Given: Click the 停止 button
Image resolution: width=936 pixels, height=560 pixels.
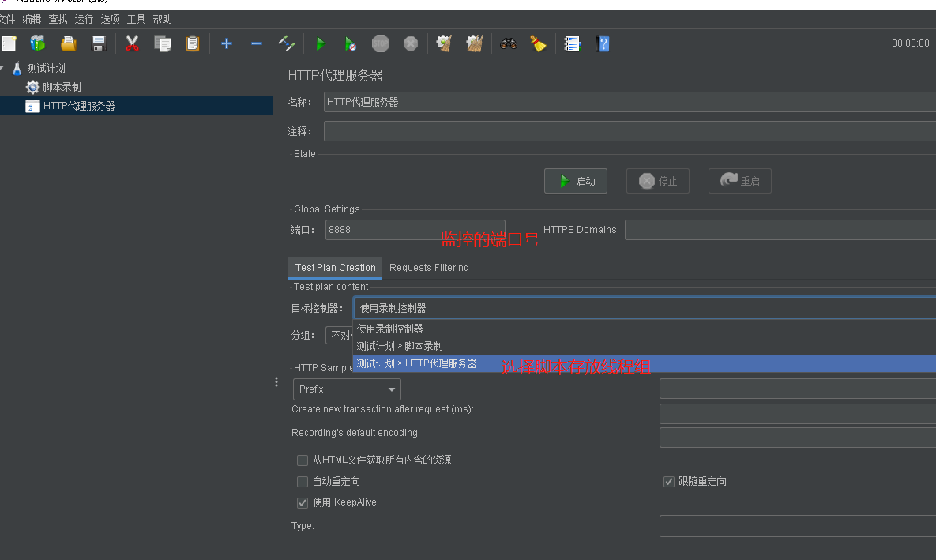Looking at the screenshot, I should 658,181.
